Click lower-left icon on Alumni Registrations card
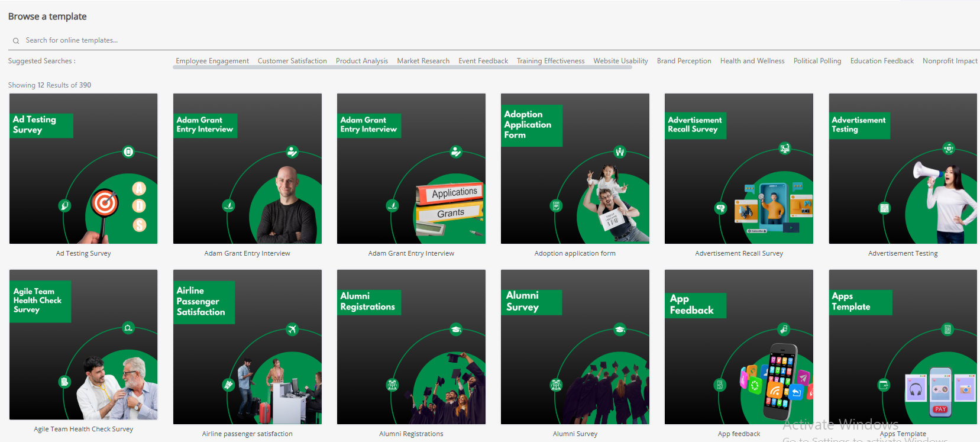 point(392,385)
